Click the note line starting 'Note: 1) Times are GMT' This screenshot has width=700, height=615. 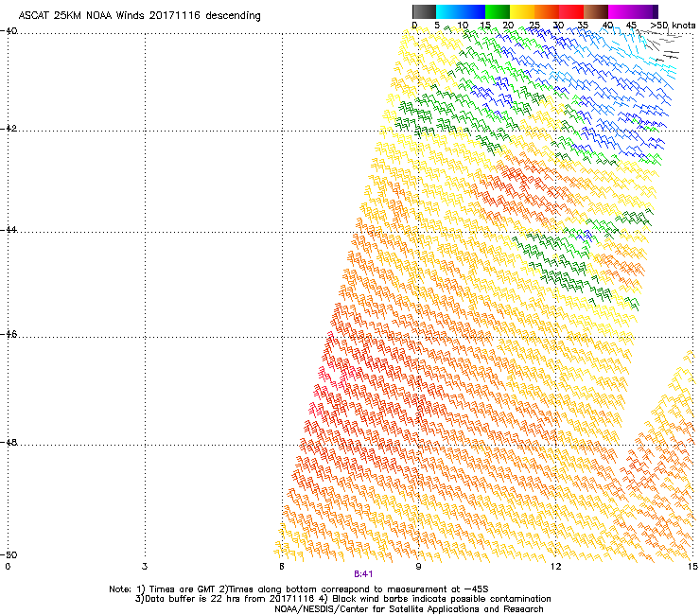coord(299,589)
